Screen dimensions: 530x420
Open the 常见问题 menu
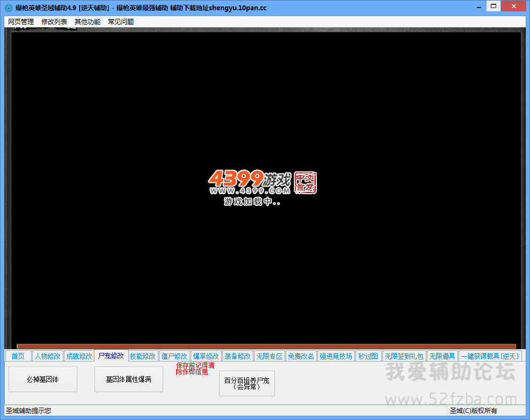pyautogui.click(x=121, y=22)
